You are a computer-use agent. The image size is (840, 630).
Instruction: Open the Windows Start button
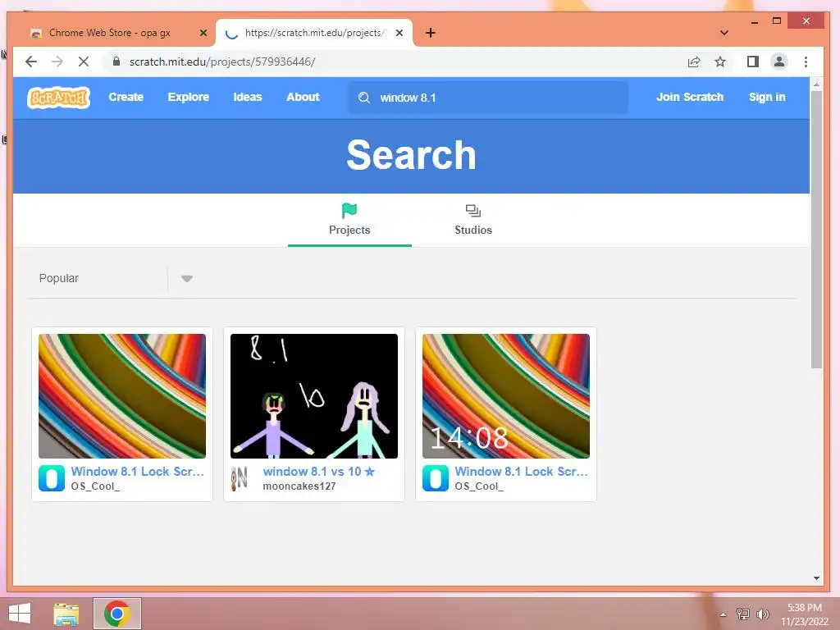click(x=20, y=614)
